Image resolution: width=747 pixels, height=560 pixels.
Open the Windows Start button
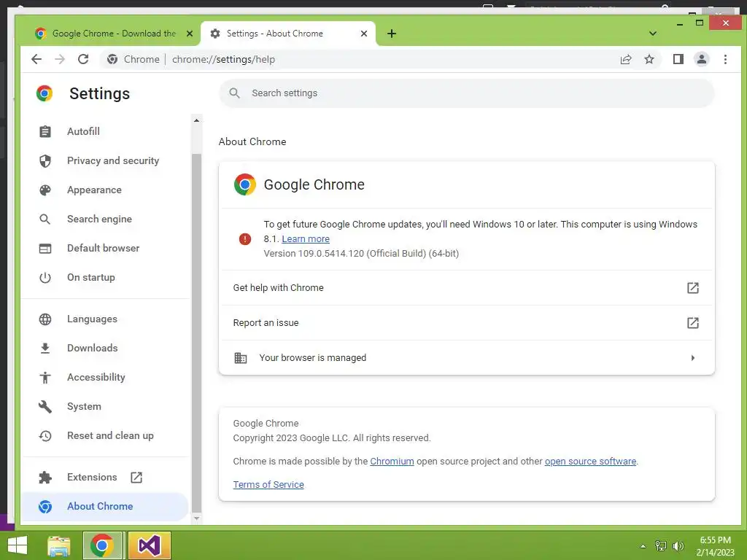(18, 545)
